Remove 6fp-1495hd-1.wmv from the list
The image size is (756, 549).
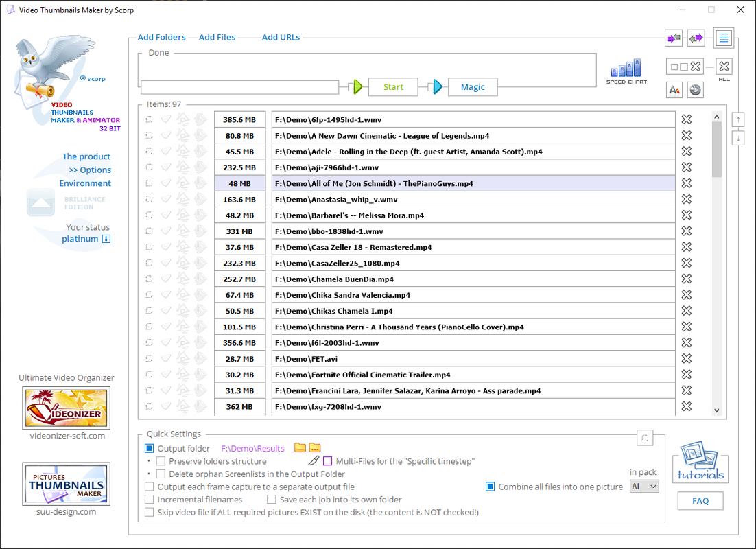point(687,119)
